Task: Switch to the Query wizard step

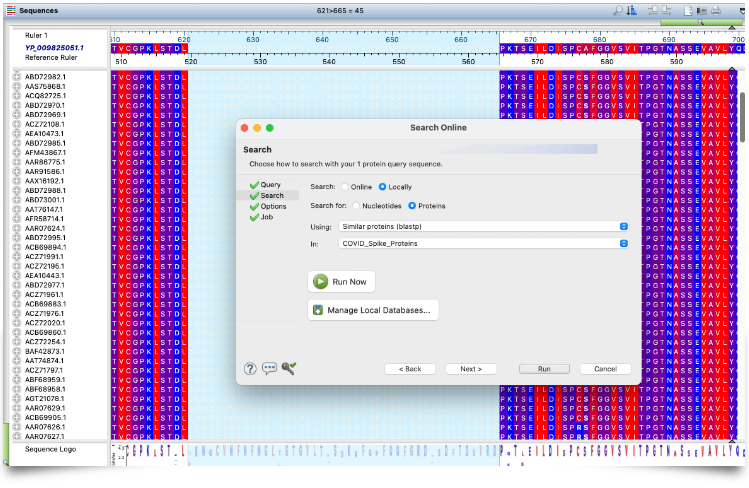Action: pyautogui.click(x=270, y=185)
